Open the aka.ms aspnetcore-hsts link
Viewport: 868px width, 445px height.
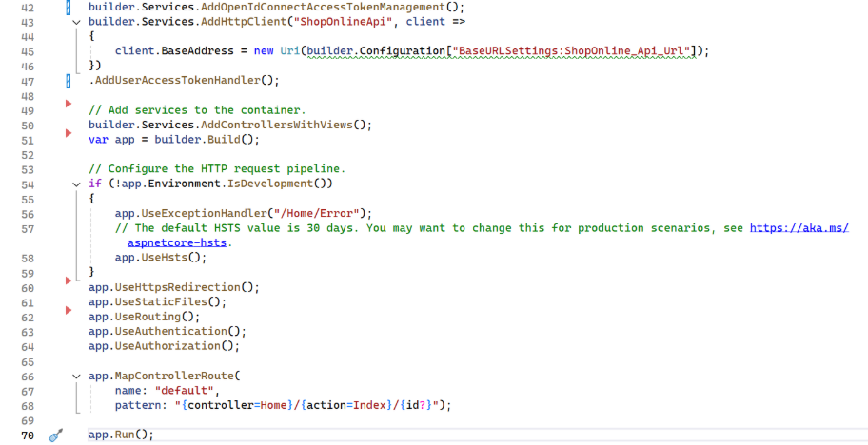798,228
